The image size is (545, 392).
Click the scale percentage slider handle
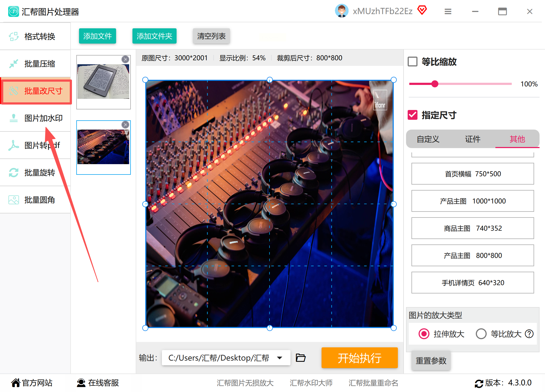click(435, 84)
